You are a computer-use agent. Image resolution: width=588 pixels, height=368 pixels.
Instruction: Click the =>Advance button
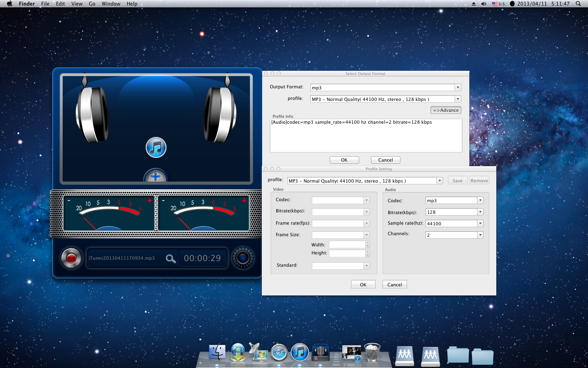[446, 110]
